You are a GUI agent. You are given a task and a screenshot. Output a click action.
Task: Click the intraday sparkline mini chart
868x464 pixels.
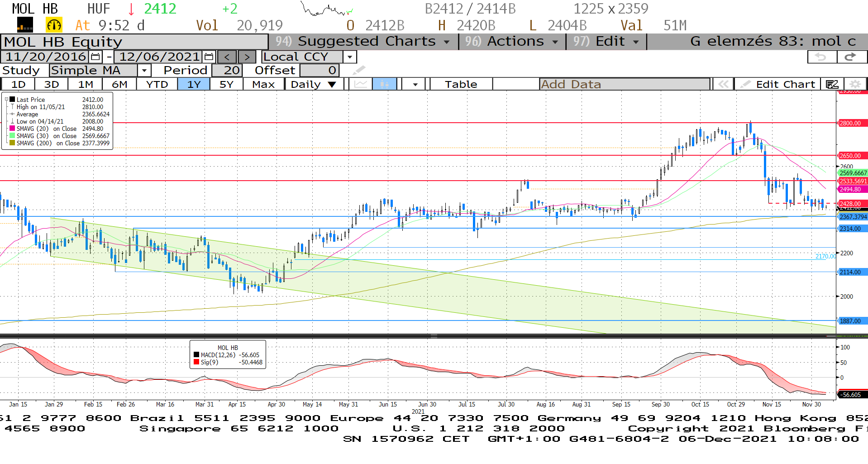click(x=327, y=9)
